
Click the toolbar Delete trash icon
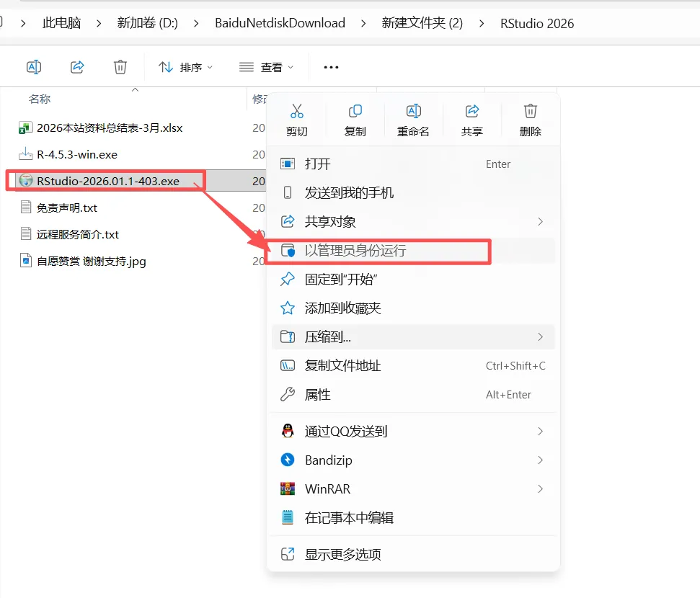(120, 67)
